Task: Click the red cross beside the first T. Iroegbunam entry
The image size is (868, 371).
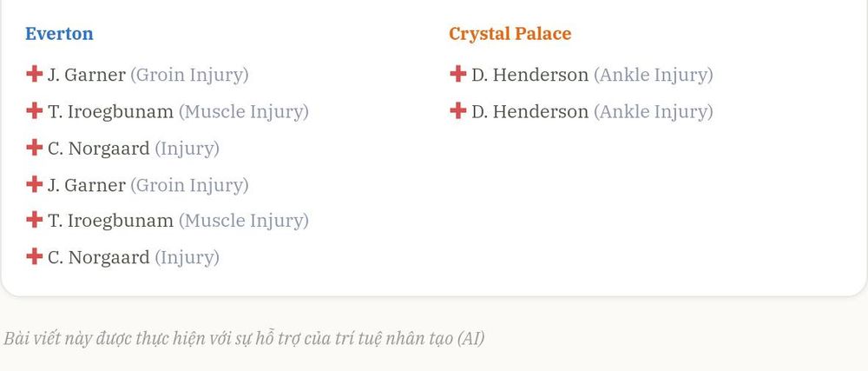Action: 35,110
